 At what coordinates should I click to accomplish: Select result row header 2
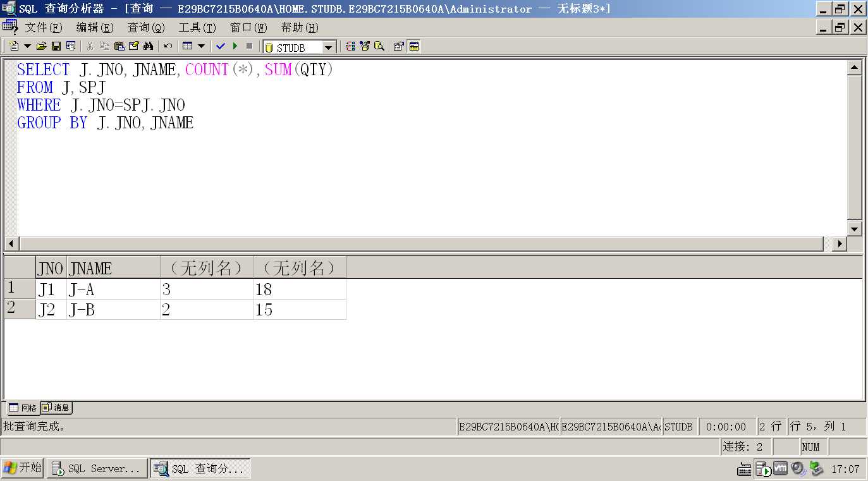(x=20, y=308)
